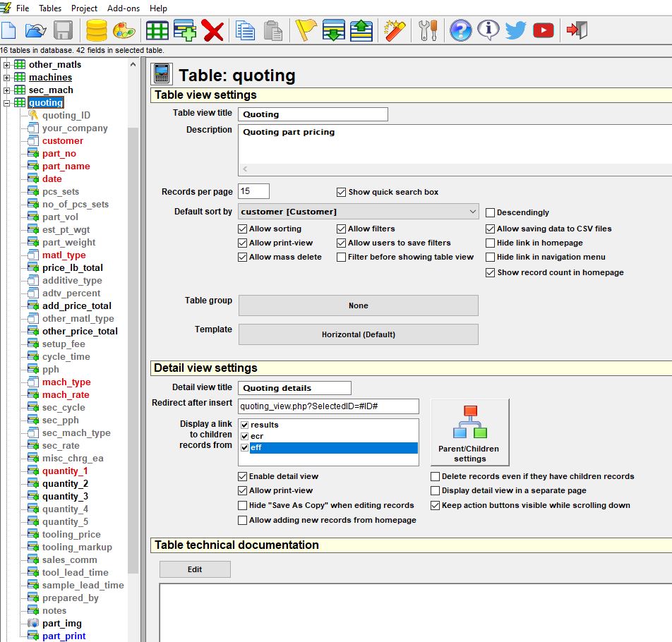
Task: Click the tree panel vertical scrollbar
Action: coord(133,349)
